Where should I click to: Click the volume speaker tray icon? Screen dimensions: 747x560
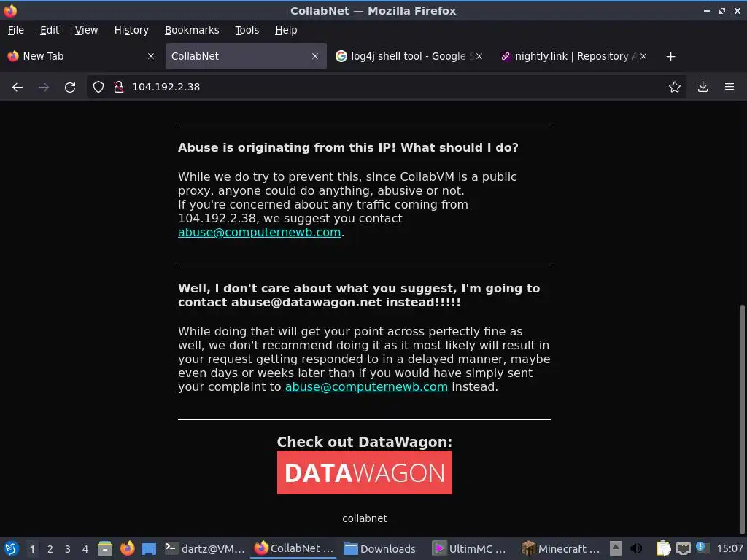pos(636,548)
